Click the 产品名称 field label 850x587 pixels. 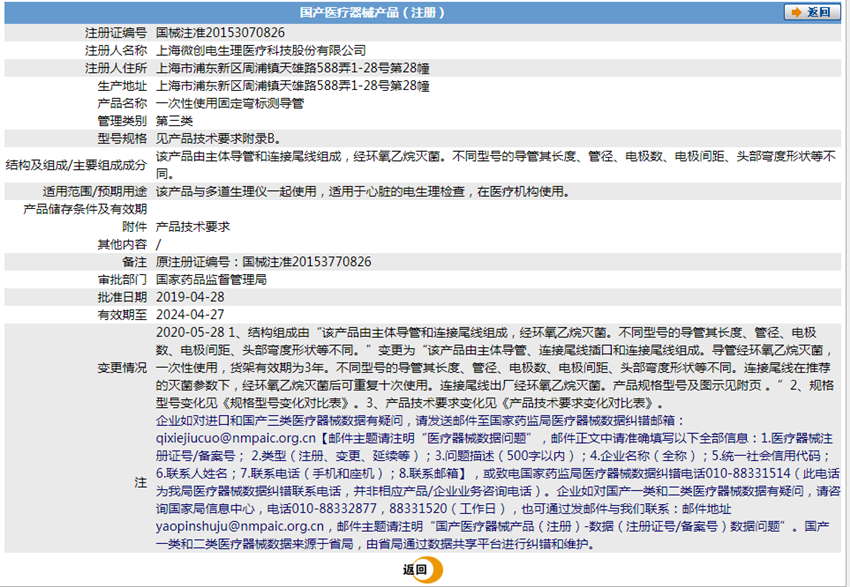click(x=122, y=103)
